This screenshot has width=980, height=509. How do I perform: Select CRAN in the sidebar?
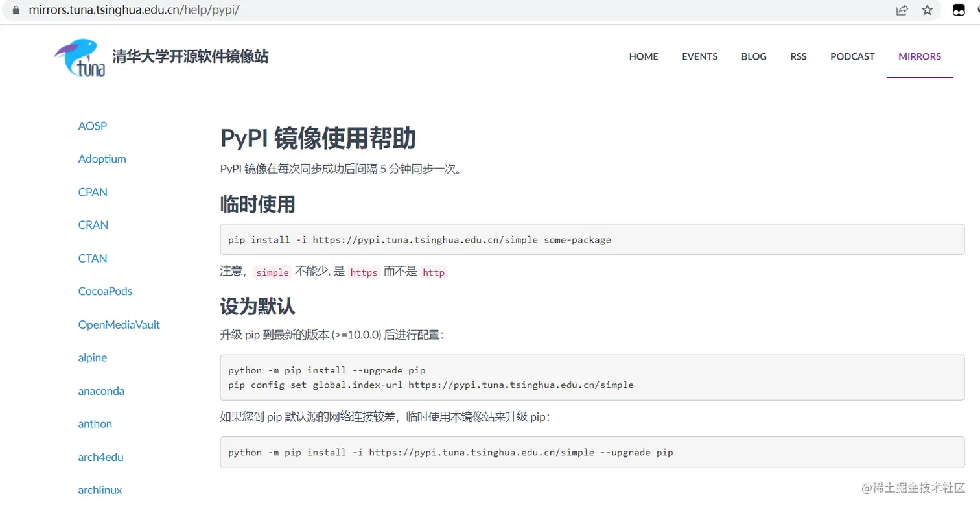(x=93, y=225)
